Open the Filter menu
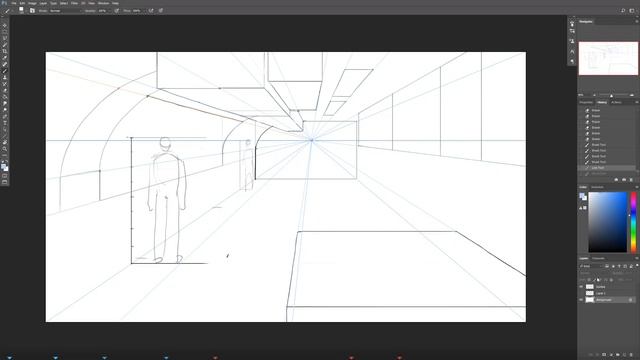Screen dimensions: 640x360 [x=74, y=3]
